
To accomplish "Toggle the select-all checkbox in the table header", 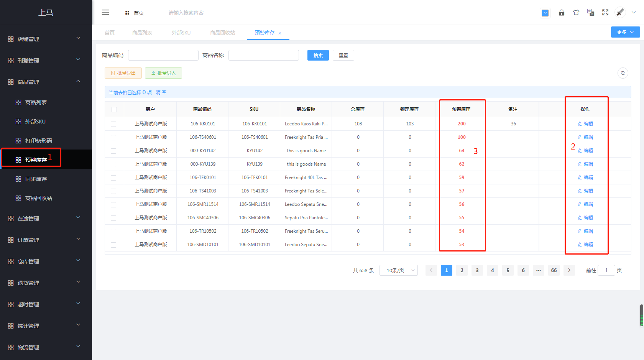I will click(x=114, y=110).
